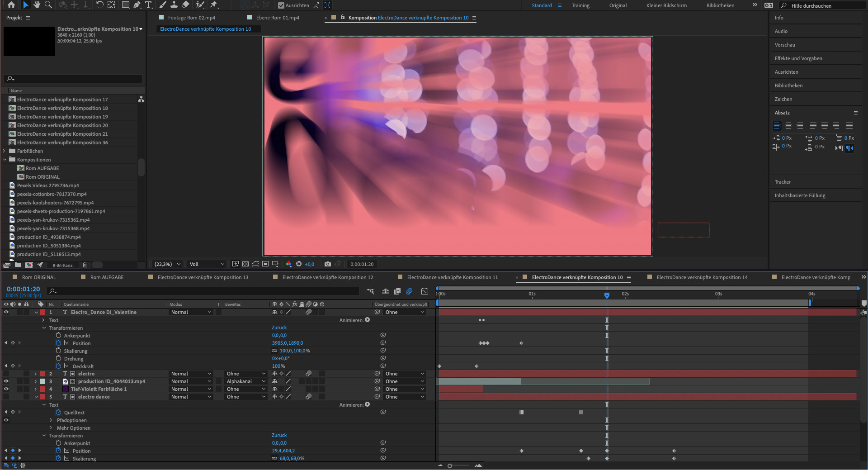Screen dimensions: 868x470
Task: Toggle Quelltext stopwatch of electro dance layer
Action: coord(58,412)
